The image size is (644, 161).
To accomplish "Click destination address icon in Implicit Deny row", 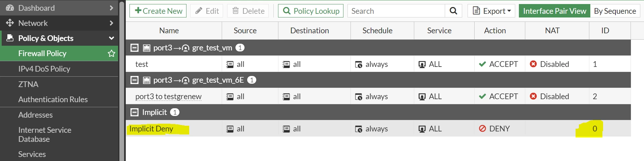I will [286, 129].
